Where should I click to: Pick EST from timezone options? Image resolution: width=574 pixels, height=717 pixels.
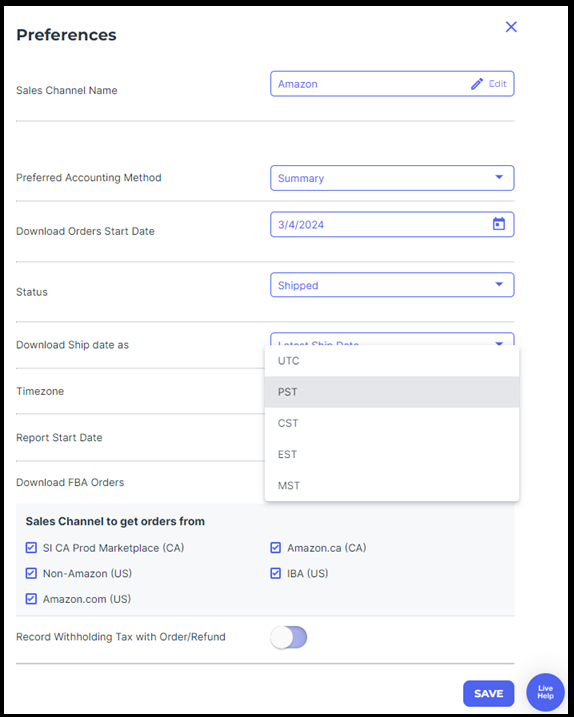tap(392, 454)
